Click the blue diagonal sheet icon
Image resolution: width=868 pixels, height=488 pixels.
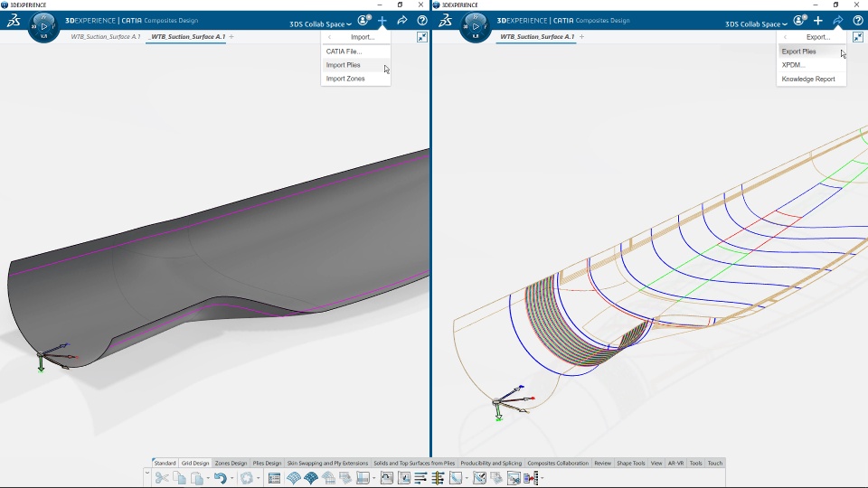[456, 477]
